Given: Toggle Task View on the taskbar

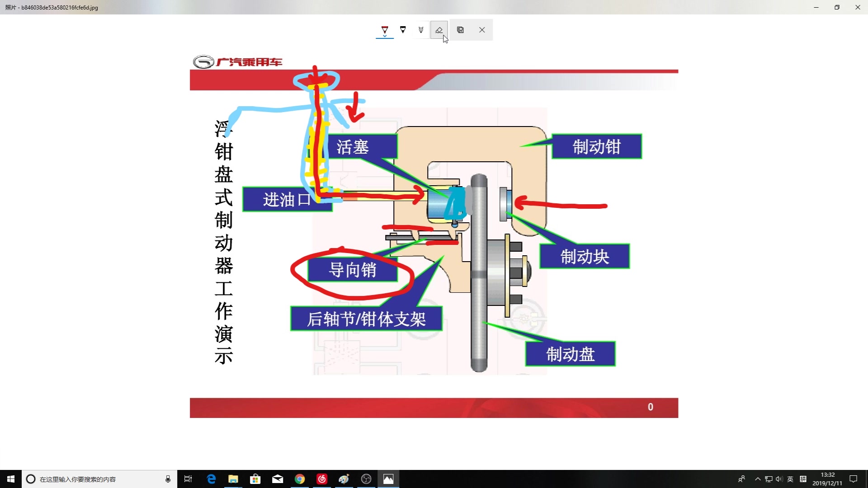Looking at the screenshot, I should (x=188, y=479).
